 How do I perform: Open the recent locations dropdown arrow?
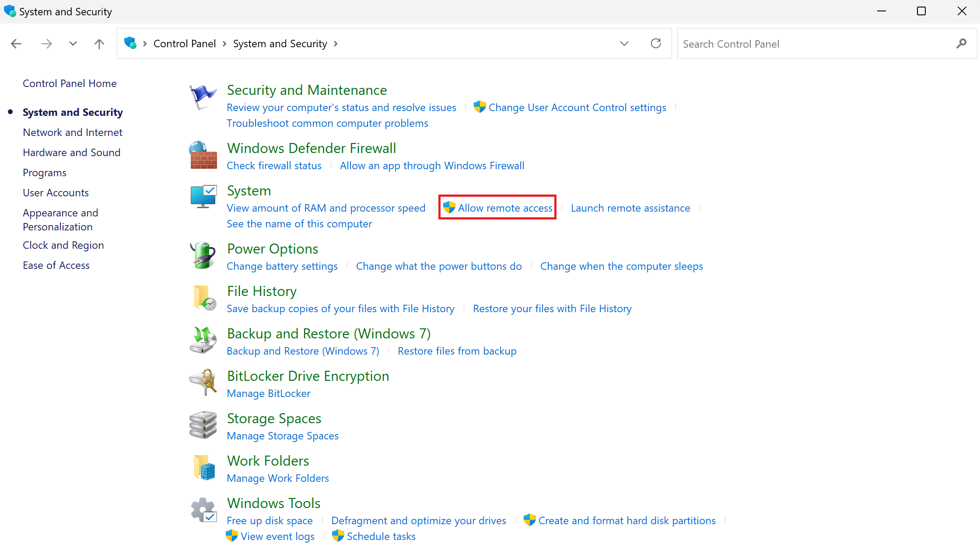pos(73,44)
